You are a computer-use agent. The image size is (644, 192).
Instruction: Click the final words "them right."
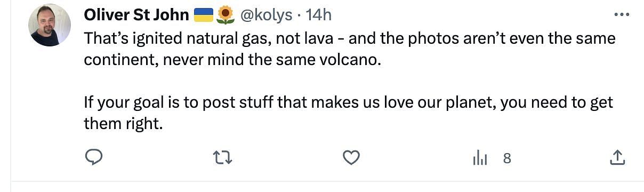[122, 124]
